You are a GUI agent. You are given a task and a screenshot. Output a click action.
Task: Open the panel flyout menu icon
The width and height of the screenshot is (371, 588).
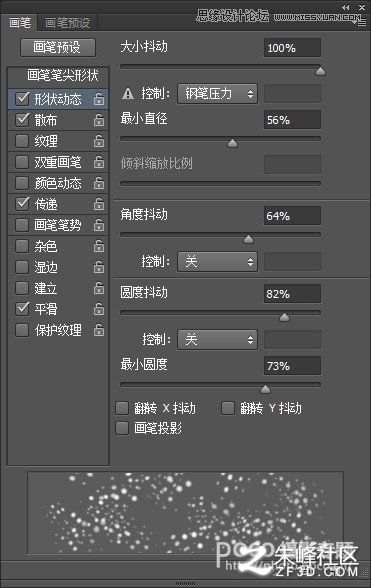coord(360,23)
